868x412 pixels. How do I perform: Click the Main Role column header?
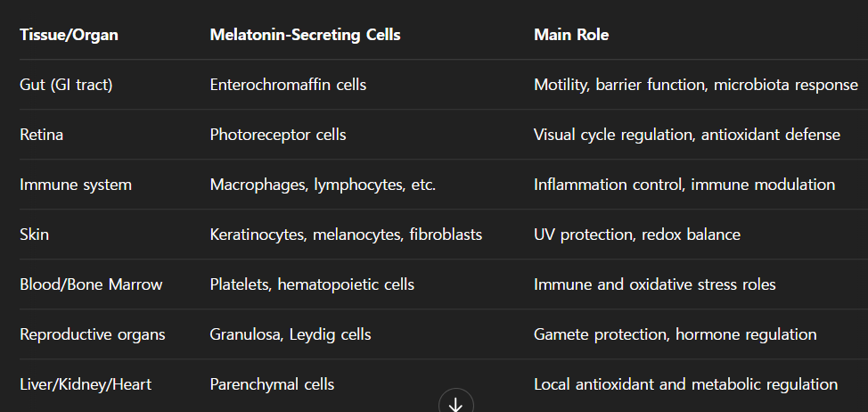(571, 35)
